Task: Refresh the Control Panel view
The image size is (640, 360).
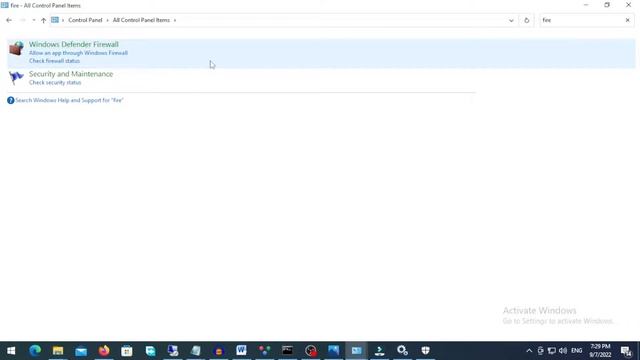Action: point(527,20)
